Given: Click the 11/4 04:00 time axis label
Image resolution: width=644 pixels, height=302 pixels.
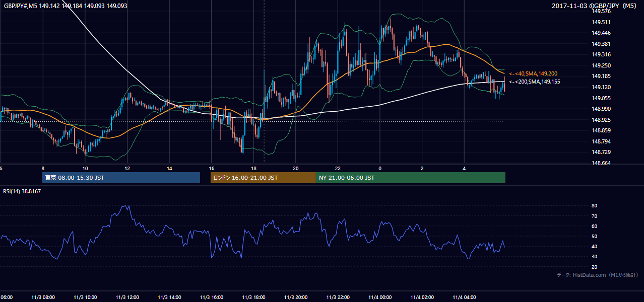Looking at the screenshot, I should [465, 297].
